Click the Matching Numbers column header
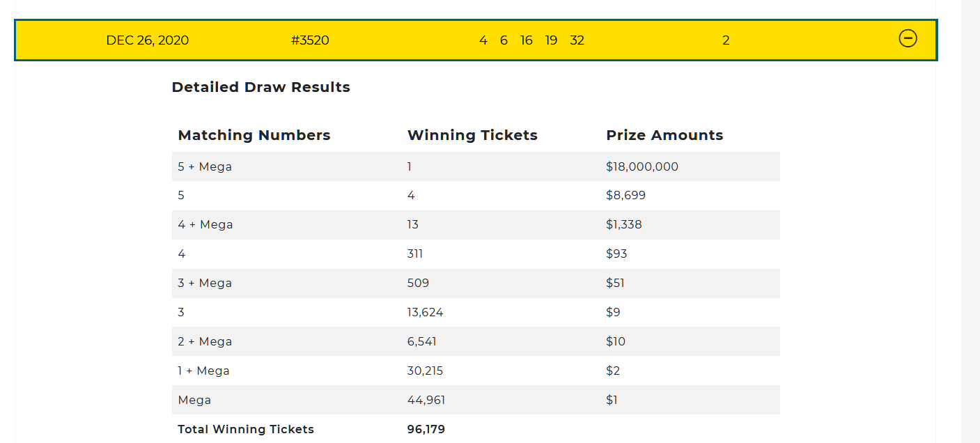This screenshot has height=443, width=980. 254,135
